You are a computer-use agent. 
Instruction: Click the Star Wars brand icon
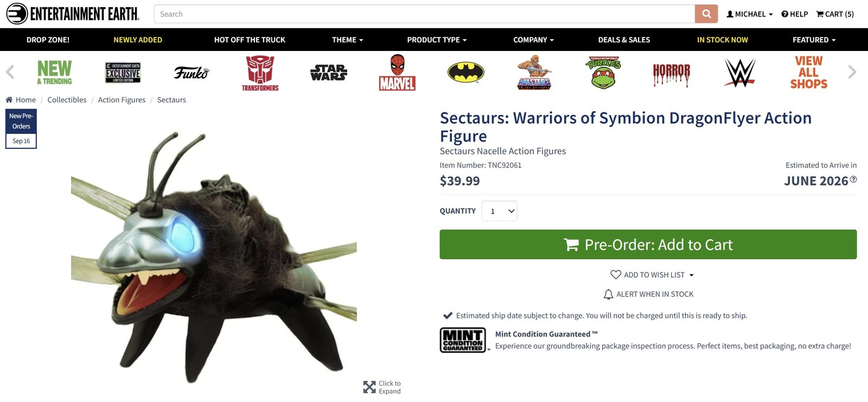pyautogui.click(x=328, y=71)
